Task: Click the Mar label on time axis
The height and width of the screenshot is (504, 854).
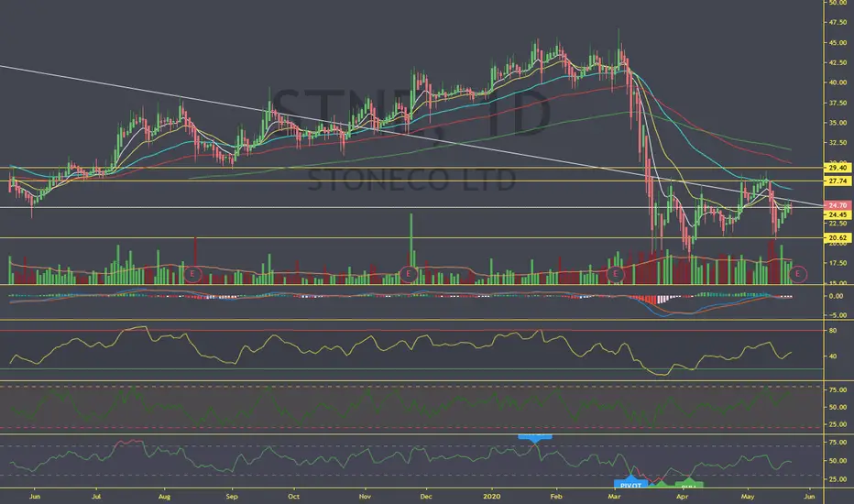Action: (x=614, y=497)
